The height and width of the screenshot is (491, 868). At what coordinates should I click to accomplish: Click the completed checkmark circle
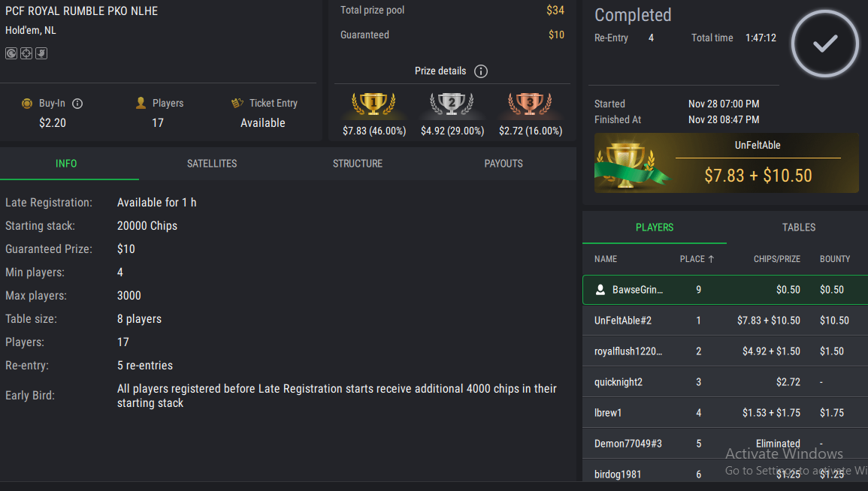click(824, 44)
